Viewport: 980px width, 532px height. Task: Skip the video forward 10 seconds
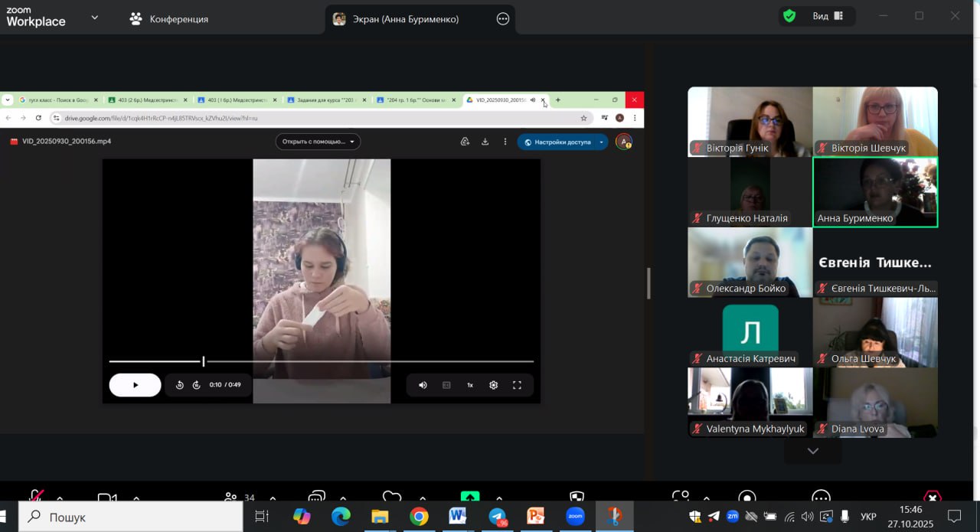[196, 385]
